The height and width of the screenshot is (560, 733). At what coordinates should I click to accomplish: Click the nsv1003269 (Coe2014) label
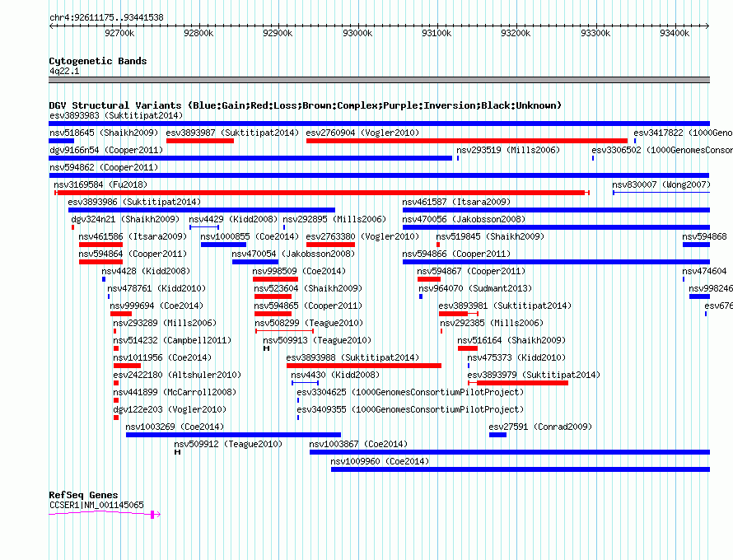(175, 427)
